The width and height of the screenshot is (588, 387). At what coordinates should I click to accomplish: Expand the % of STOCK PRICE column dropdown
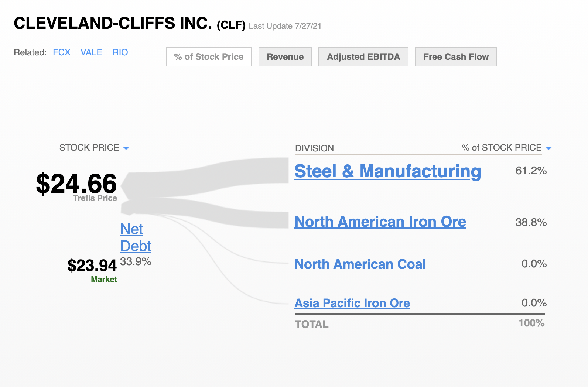click(x=548, y=148)
